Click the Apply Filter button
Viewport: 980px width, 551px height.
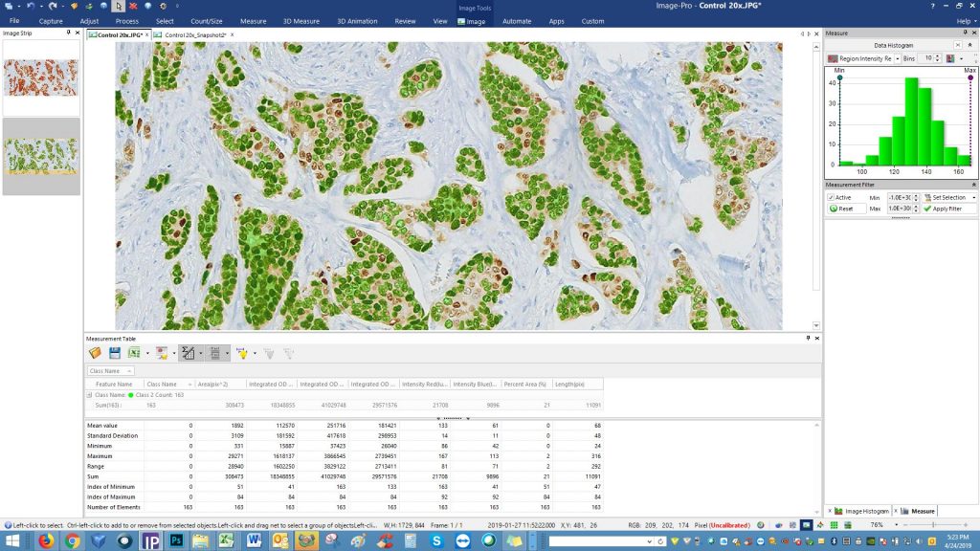point(946,209)
